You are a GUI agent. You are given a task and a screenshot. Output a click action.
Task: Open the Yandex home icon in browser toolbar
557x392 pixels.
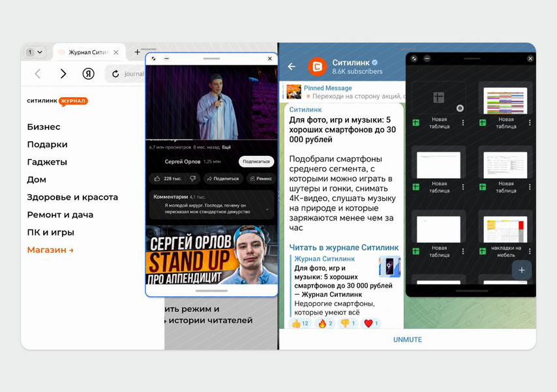point(89,74)
